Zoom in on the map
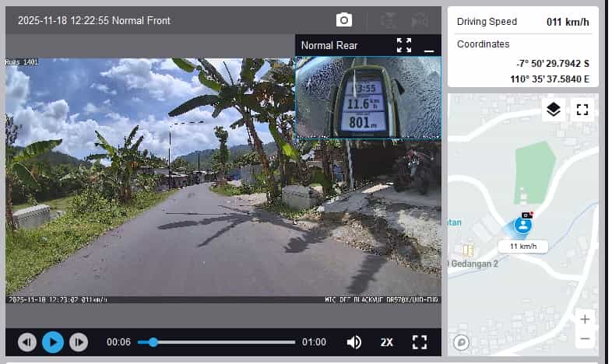 click(584, 319)
